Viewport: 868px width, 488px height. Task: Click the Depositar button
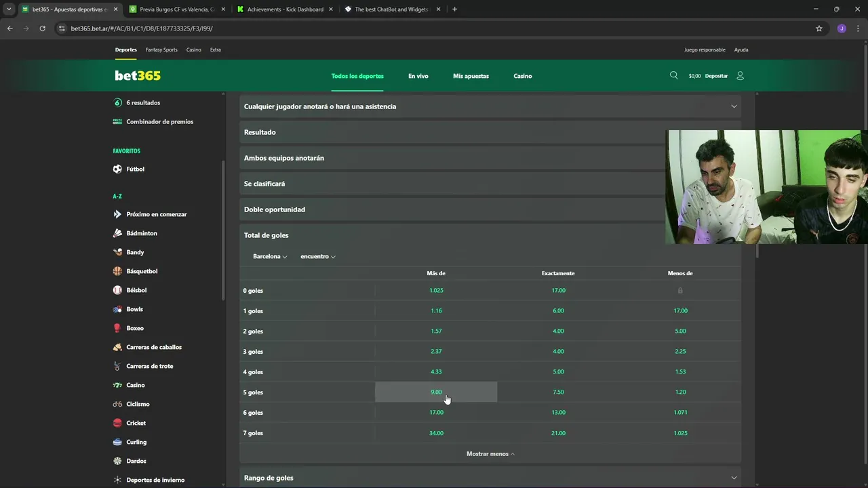pos(716,76)
